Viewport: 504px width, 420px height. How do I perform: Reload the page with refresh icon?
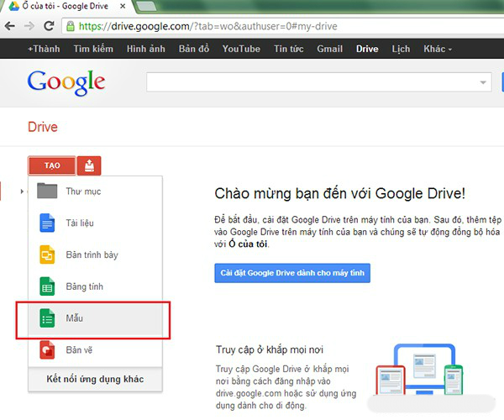(49, 26)
